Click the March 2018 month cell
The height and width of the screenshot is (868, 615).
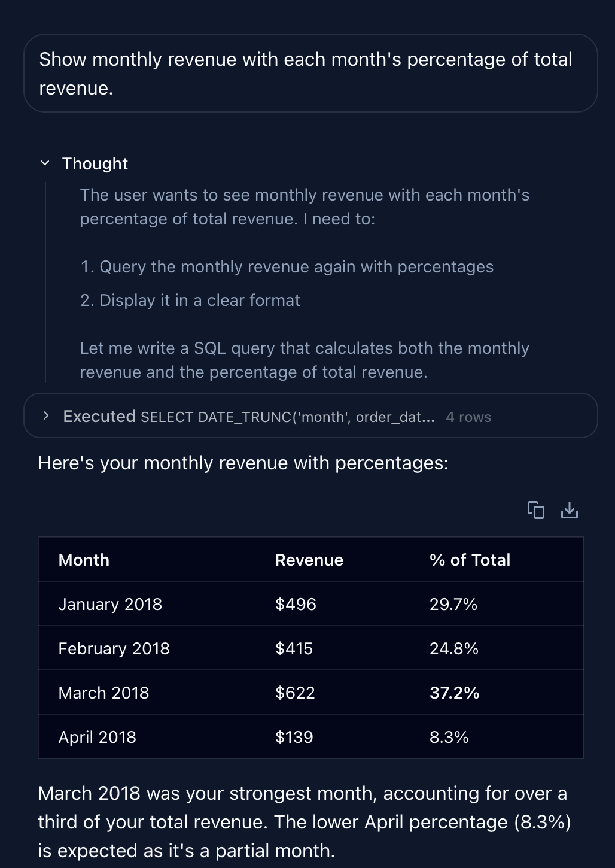103,693
